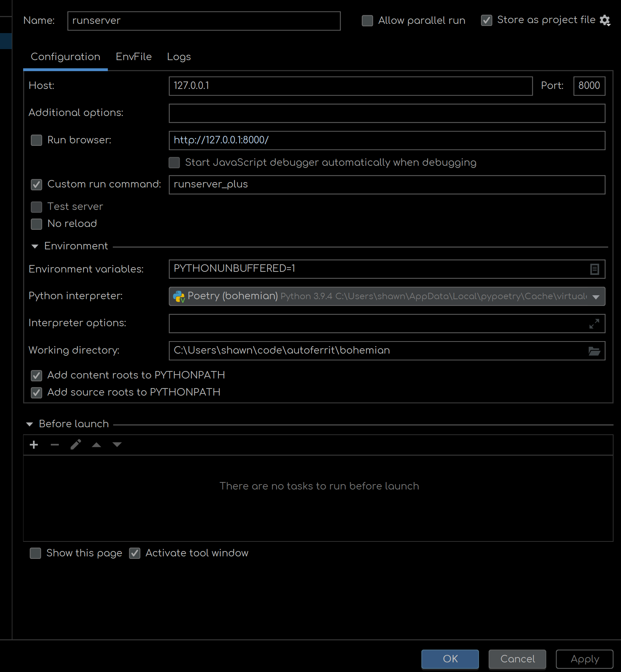Open the EnvFile tab

[x=134, y=57]
